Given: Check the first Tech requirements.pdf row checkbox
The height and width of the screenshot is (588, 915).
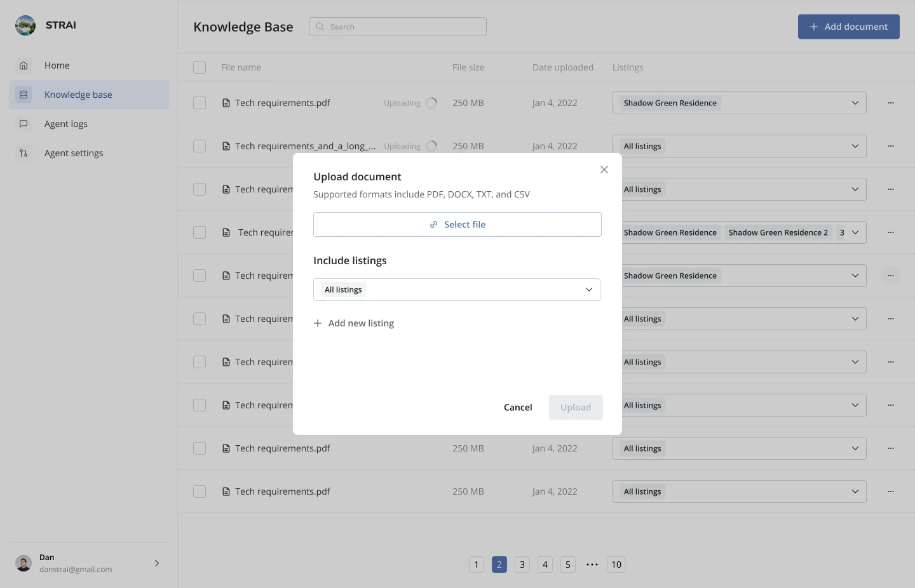Looking at the screenshot, I should coord(199,102).
